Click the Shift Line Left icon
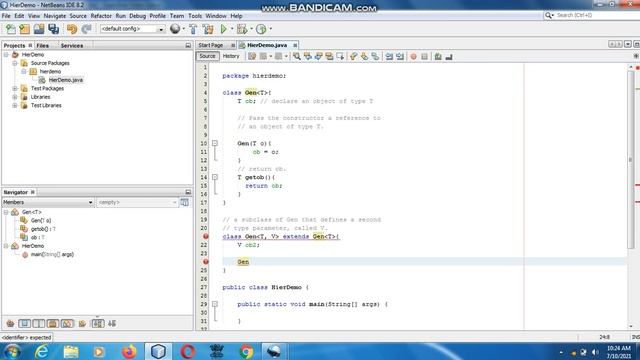Viewport: 640px width, 360px height. coord(389,56)
